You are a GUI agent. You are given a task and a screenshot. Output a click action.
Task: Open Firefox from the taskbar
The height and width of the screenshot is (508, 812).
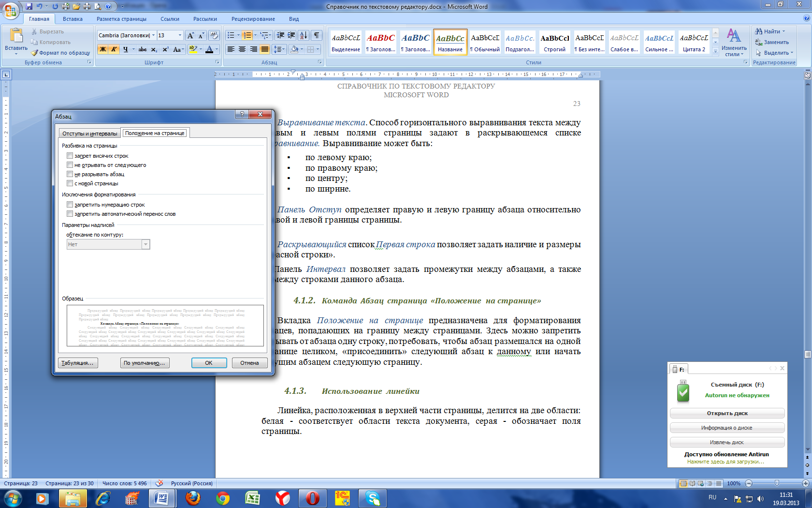[193, 498]
